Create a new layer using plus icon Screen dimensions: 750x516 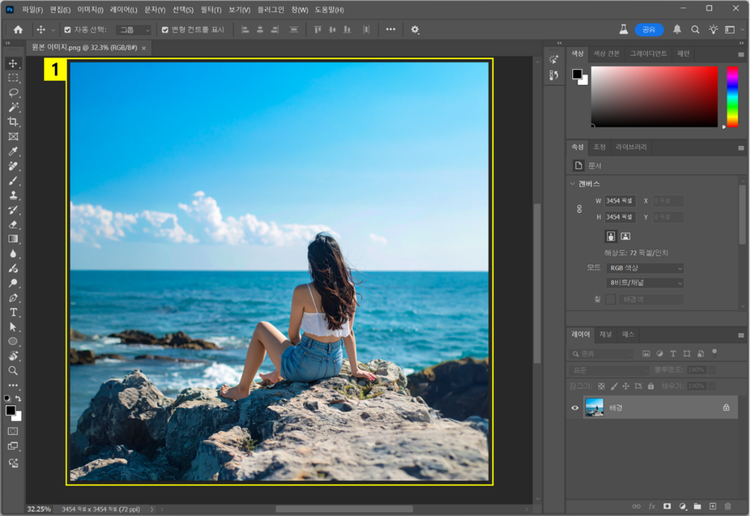[712, 506]
